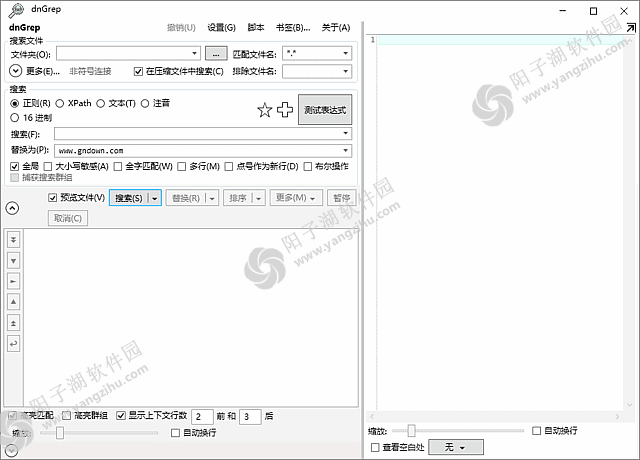Toggle view whitespace (查看空白处) checkbox

[x=375, y=447]
